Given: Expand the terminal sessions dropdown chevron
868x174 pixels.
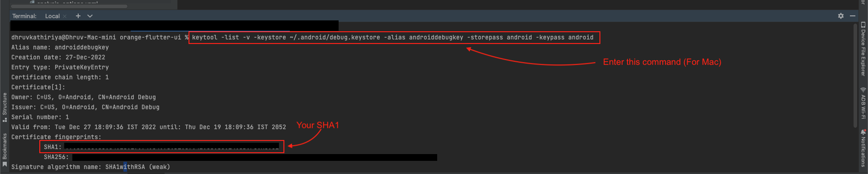Looking at the screenshot, I should point(90,16).
